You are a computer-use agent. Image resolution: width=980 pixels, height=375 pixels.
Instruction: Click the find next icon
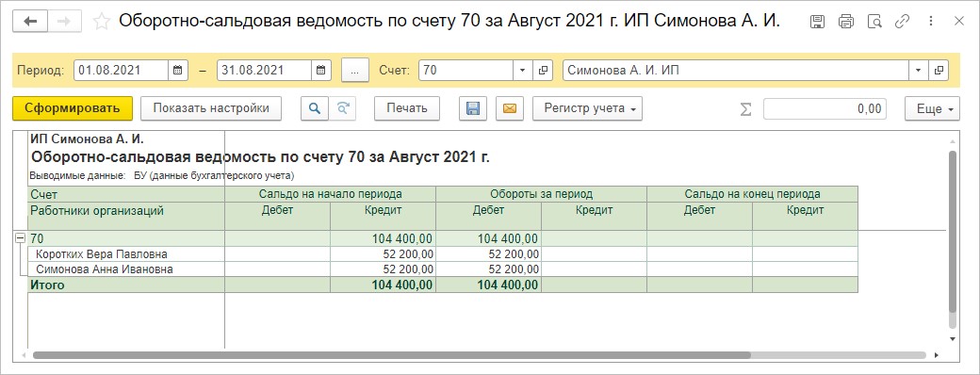pyautogui.click(x=342, y=108)
